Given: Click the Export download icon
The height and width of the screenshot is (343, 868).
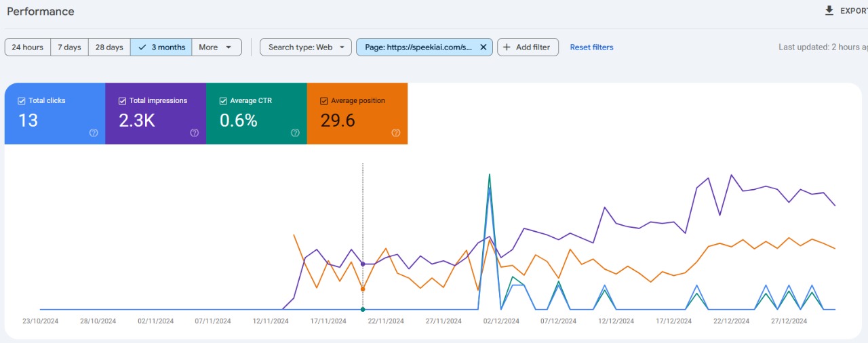Looking at the screenshot, I should coord(829,11).
